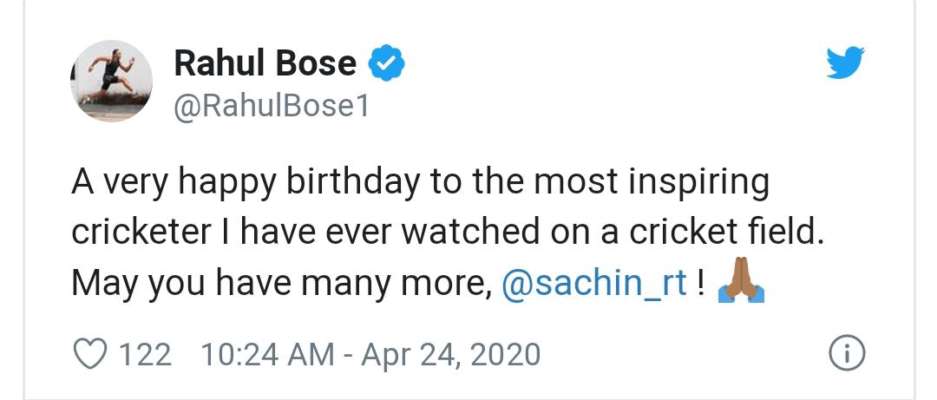Open the tweet info circle icon
The image size is (937, 400).
[x=847, y=356]
